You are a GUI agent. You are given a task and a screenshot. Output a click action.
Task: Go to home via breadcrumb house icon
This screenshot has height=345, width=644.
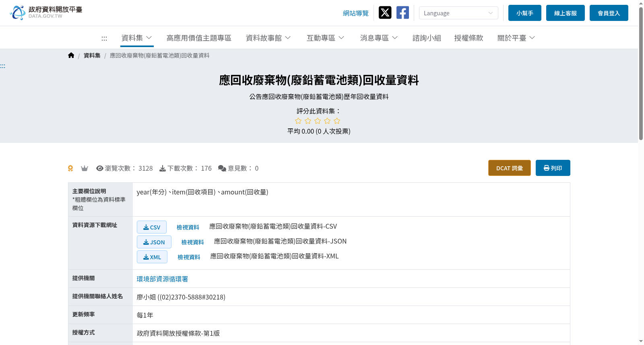71,55
